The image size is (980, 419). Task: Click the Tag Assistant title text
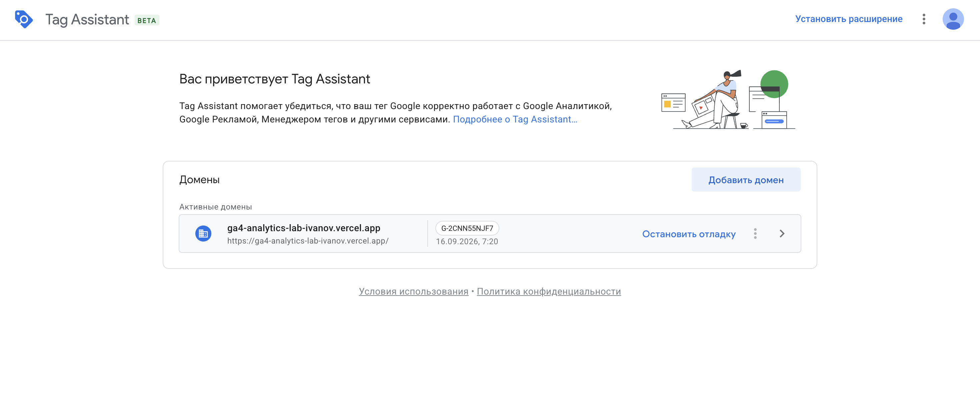point(87,19)
